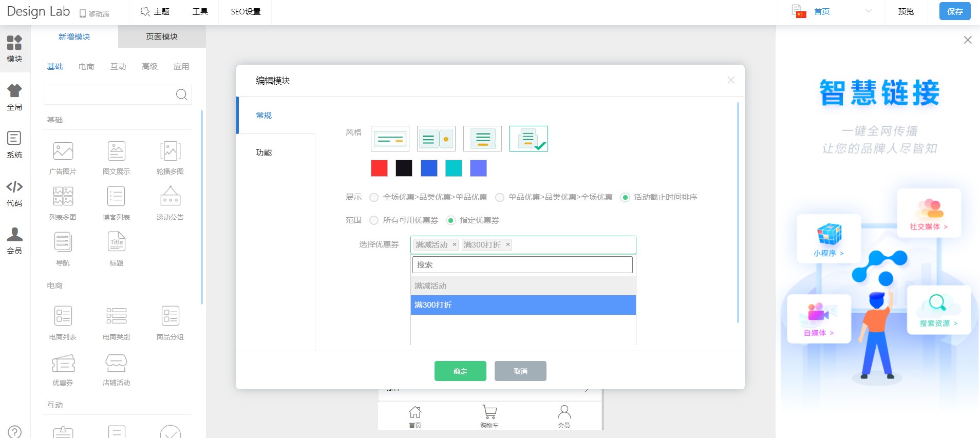Open the 会员 member panel
980x438 pixels.
click(14, 241)
